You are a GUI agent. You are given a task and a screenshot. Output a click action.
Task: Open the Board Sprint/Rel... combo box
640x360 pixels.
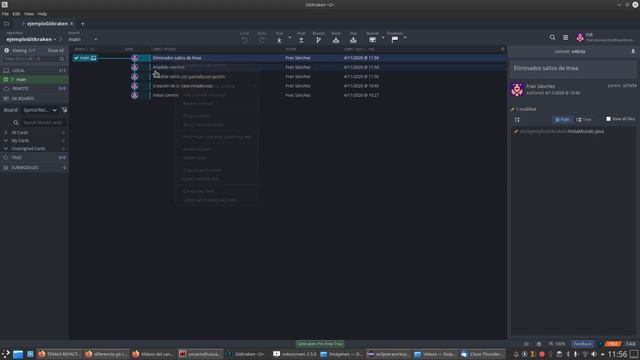pyautogui.click(x=40, y=110)
